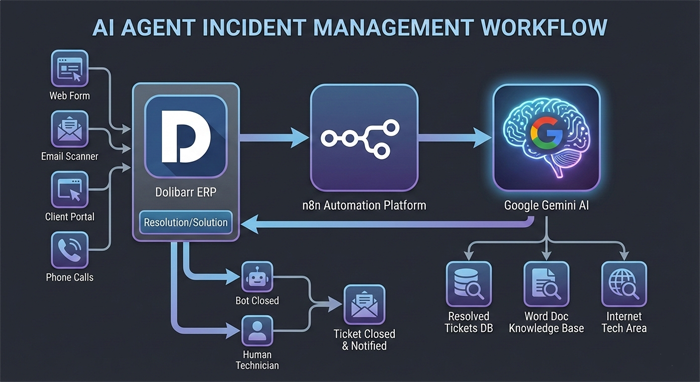Select the Email Scanner envelope icon

(70, 129)
